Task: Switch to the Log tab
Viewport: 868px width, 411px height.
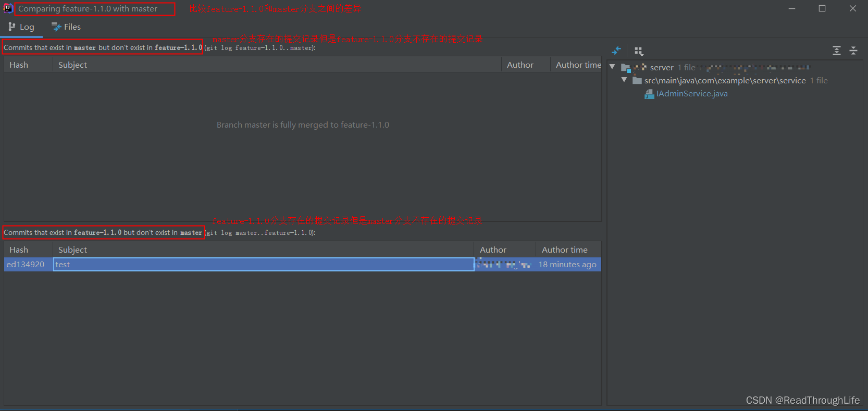Action: (21, 27)
